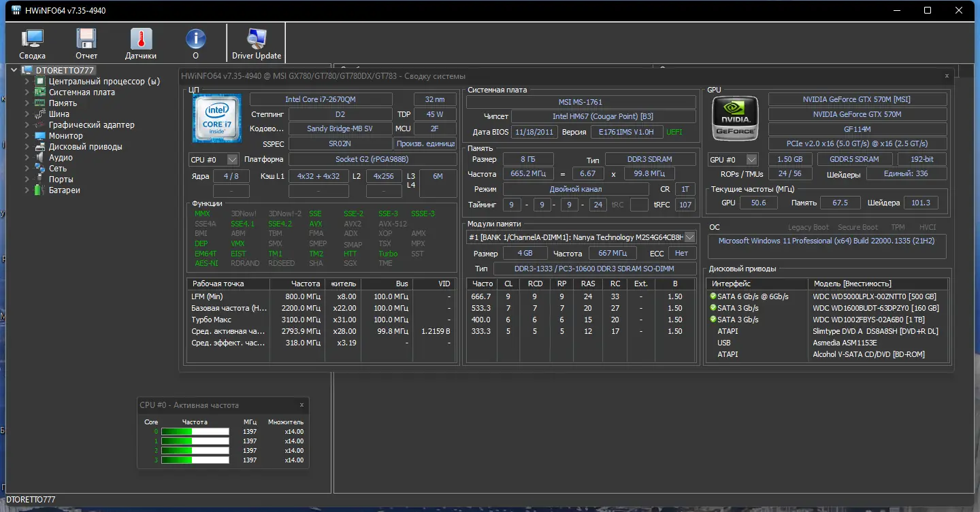Click the 666.7 memory timing row
This screenshot has width=980, height=512.
click(581, 296)
